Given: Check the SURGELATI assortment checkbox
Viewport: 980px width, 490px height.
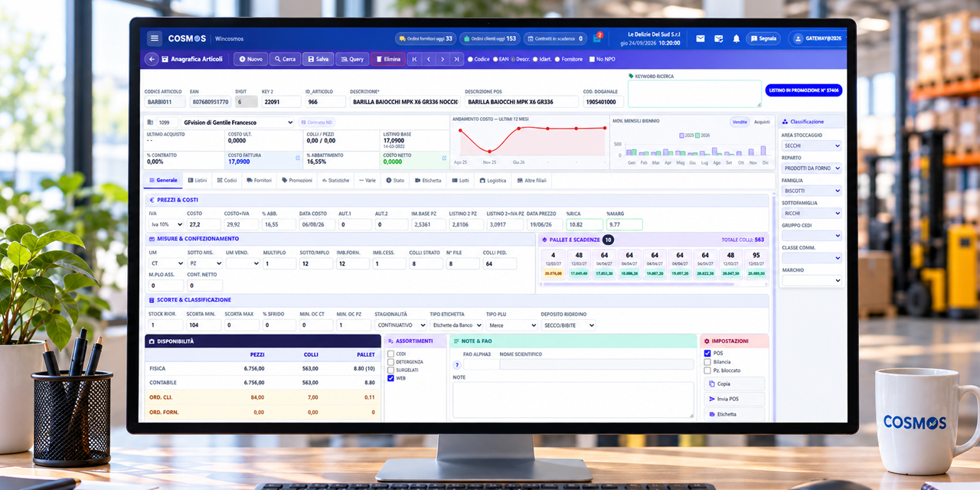Looking at the screenshot, I should 391,370.
